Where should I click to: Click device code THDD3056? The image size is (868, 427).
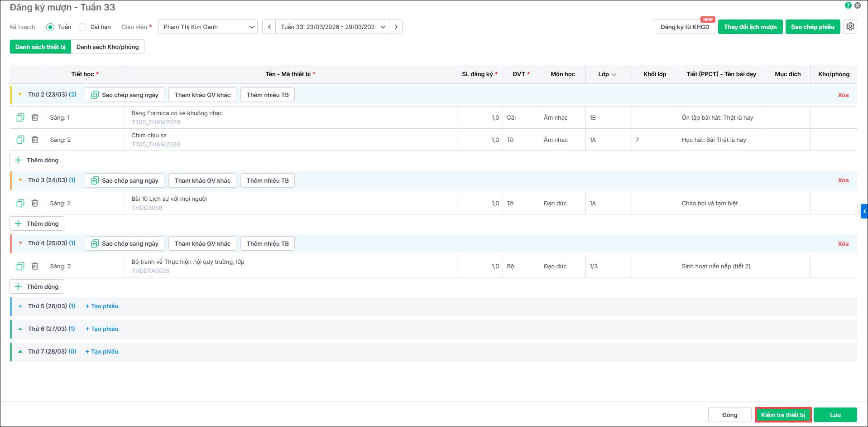point(147,208)
